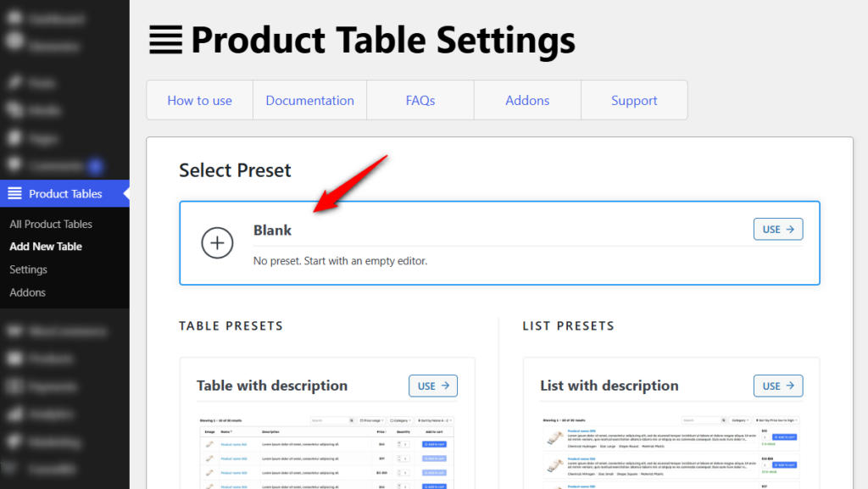Click the Table with description preview thumbnail

point(327,453)
